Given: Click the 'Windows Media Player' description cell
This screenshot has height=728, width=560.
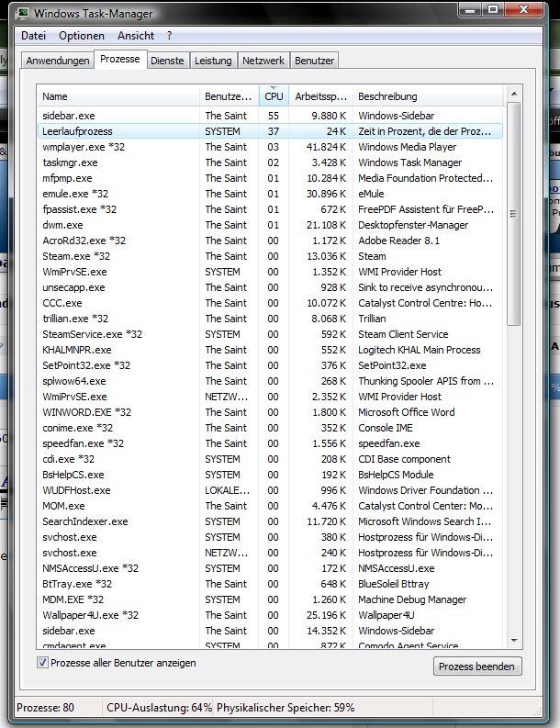Looking at the screenshot, I should 408,147.
